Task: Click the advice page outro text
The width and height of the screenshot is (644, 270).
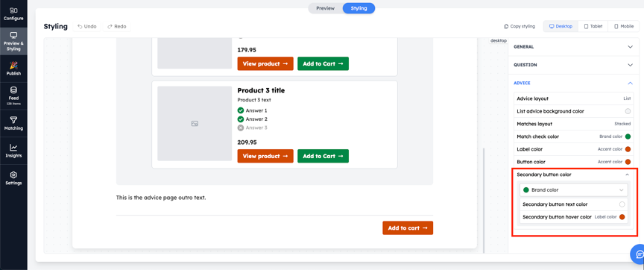Action: pyautogui.click(x=161, y=198)
